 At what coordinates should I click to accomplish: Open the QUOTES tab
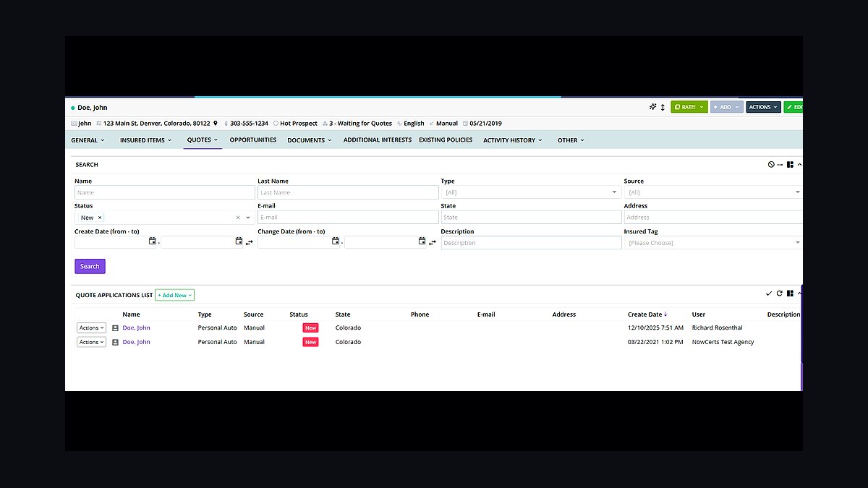tap(203, 140)
